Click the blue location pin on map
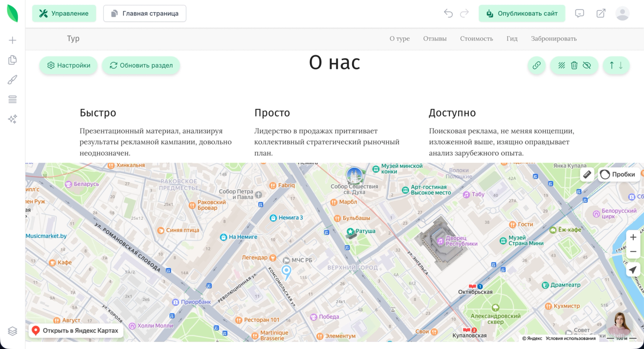Viewport: 644px width, 349px height. [286, 273]
